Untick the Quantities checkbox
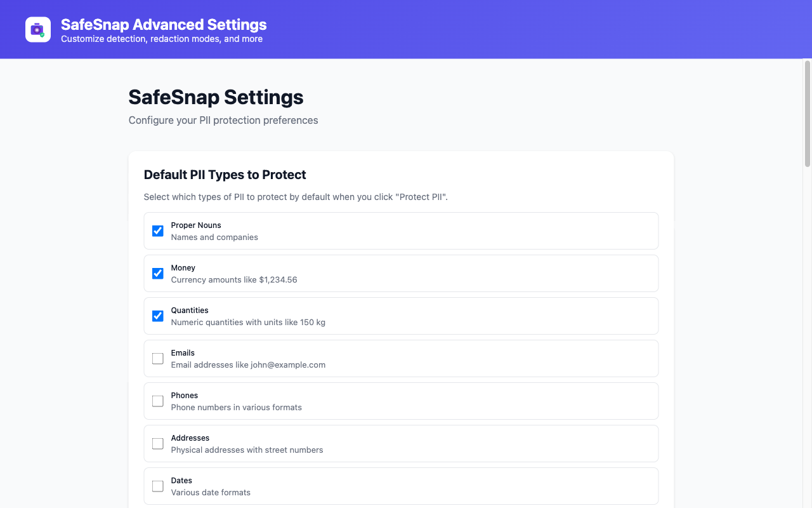 158,316
